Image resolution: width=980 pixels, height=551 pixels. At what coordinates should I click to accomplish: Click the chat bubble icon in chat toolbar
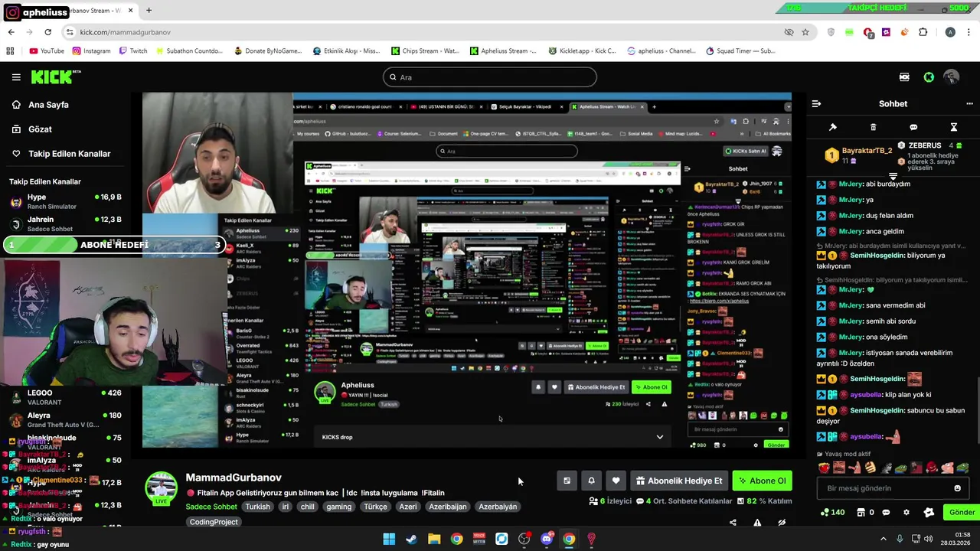pyautogui.click(x=913, y=127)
